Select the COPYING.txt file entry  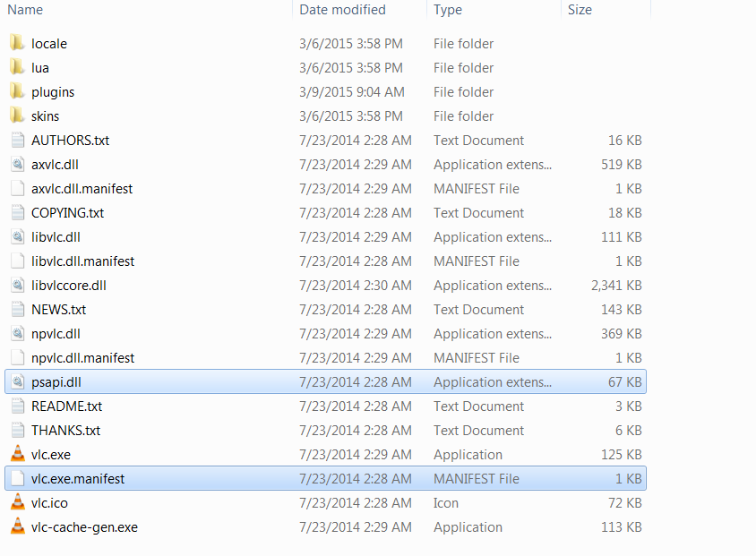(x=67, y=213)
